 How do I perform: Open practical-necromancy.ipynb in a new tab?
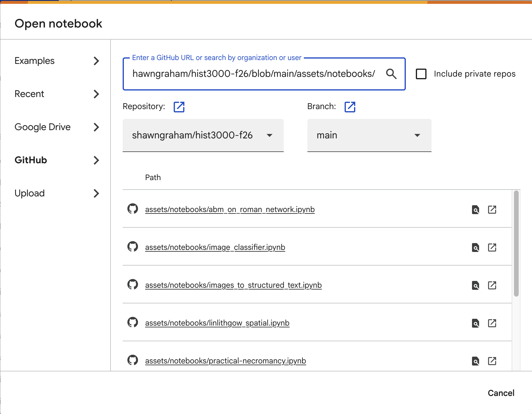click(492, 361)
